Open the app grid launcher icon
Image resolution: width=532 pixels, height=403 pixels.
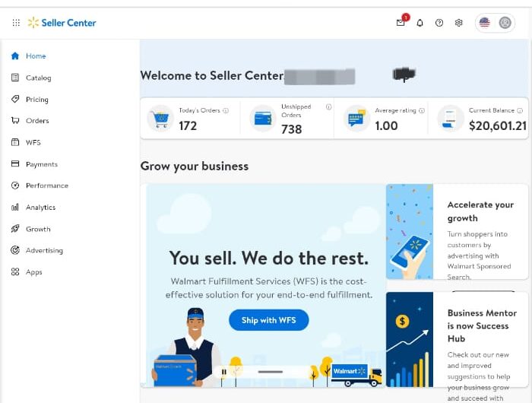pyautogui.click(x=16, y=23)
